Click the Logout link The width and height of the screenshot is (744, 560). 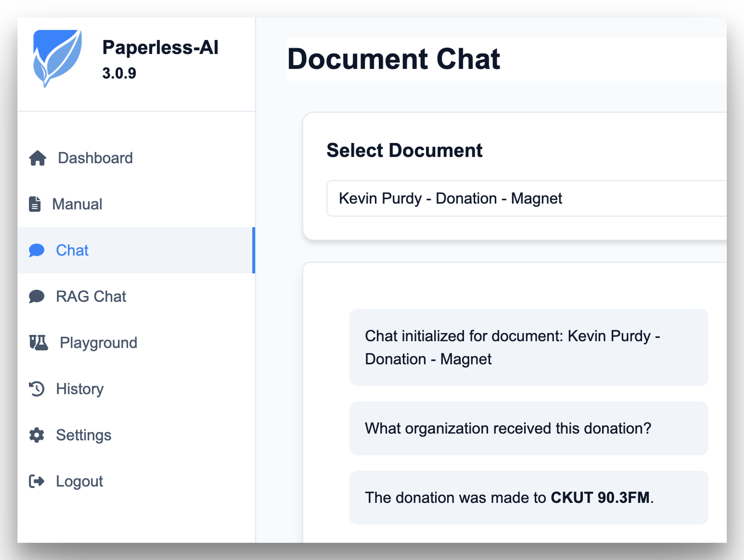(x=79, y=481)
